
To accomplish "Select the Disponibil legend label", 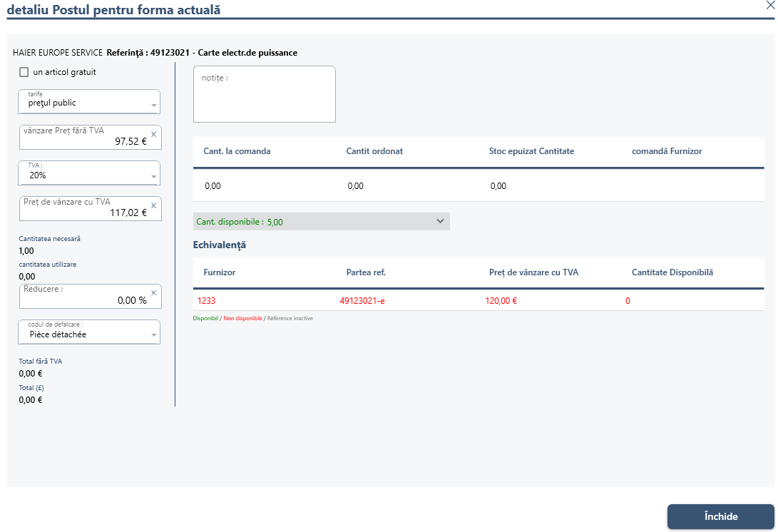I will (x=205, y=318).
